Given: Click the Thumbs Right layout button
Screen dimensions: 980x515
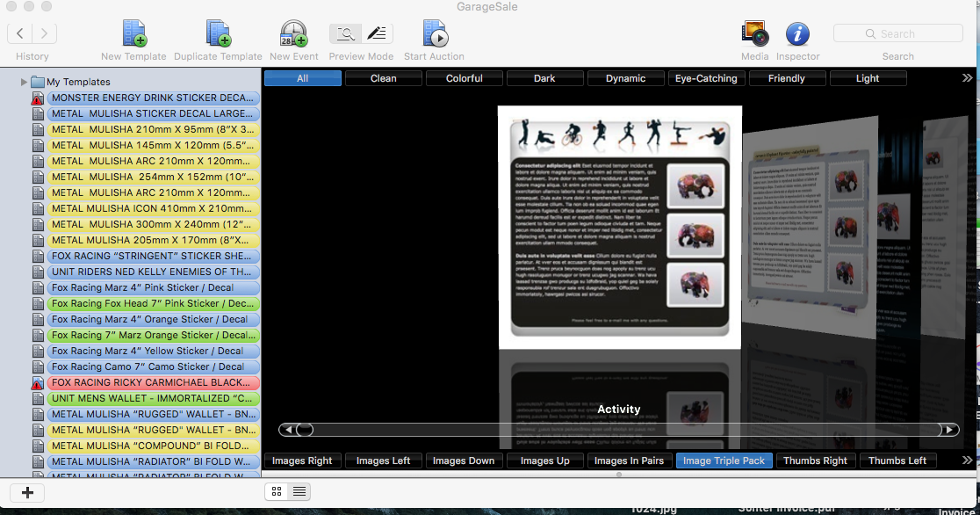Looking at the screenshot, I should (815, 461).
